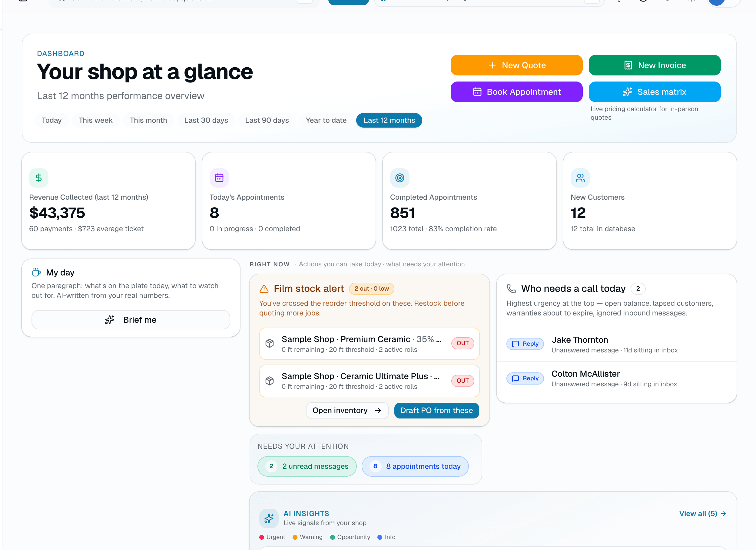This screenshot has height=550, width=756.
Task: Click the phone icon beside Who needs a call today
Action: [x=511, y=288]
